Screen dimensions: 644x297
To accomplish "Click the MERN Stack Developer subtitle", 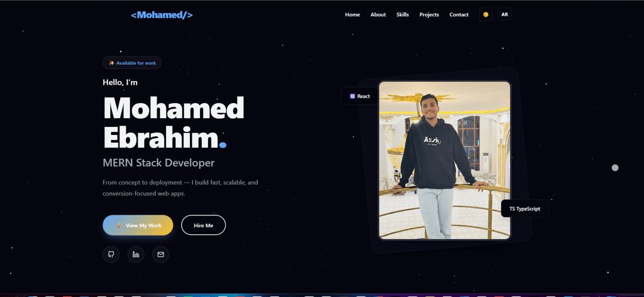I will pos(158,163).
